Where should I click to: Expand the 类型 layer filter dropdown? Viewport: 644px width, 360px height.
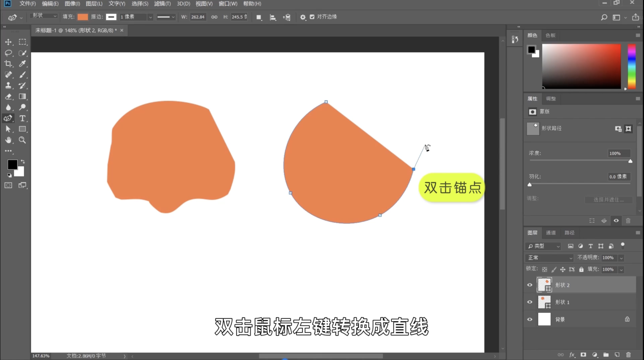(543, 246)
